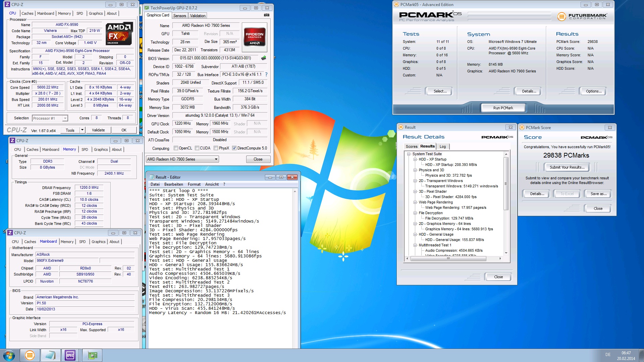Click the Select button under Tests
This screenshot has width=644, height=362.
click(x=440, y=91)
